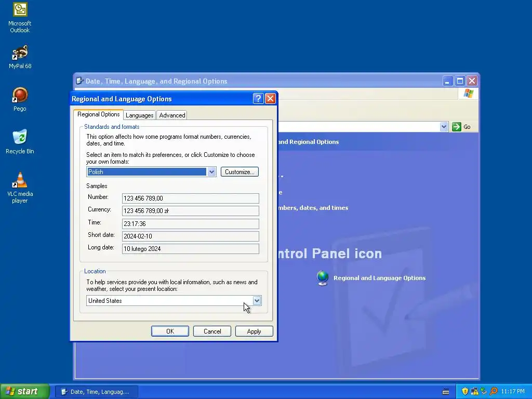
Task: Open the address bar dropdown in Control Panel window
Action: (444, 127)
